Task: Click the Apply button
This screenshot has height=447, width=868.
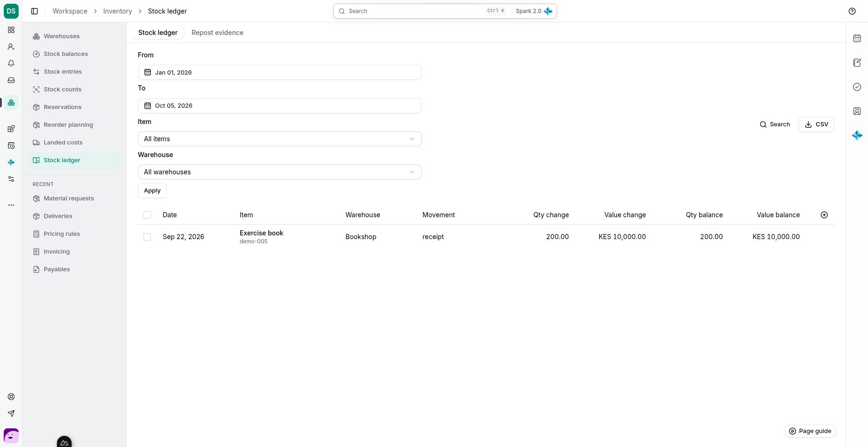Action: coord(152,191)
